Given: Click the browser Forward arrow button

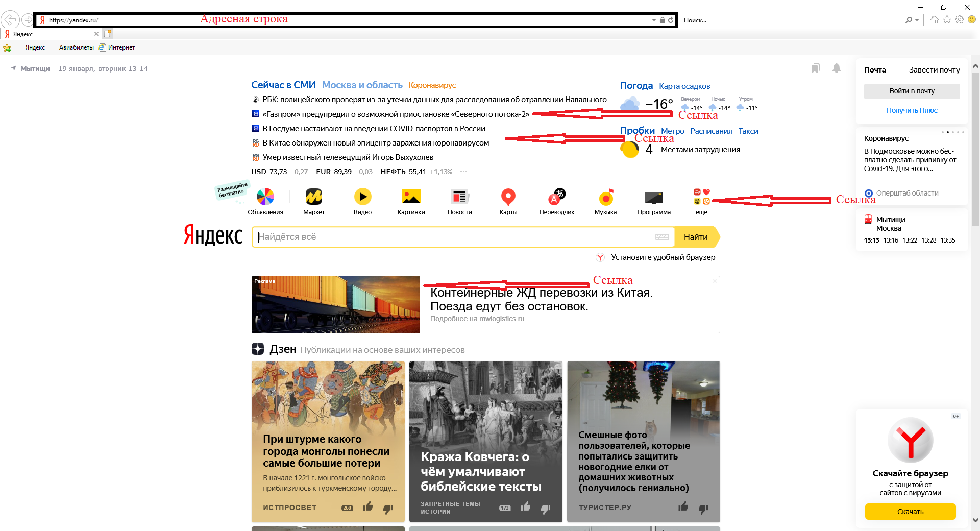Looking at the screenshot, I should pyautogui.click(x=28, y=20).
